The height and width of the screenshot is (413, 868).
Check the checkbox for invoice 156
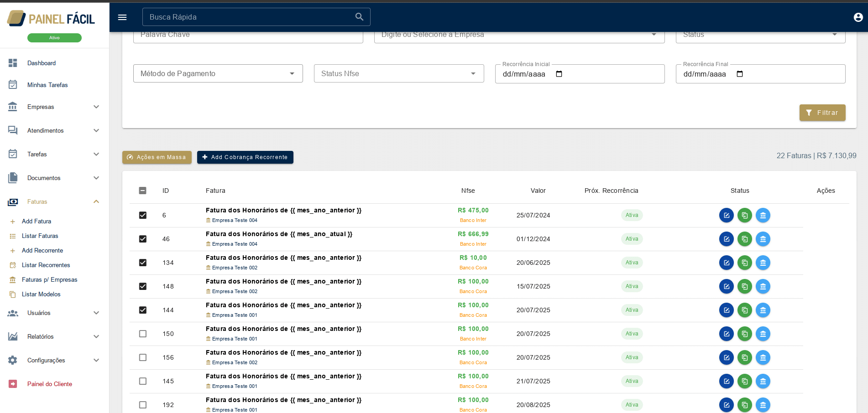[x=143, y=357]
